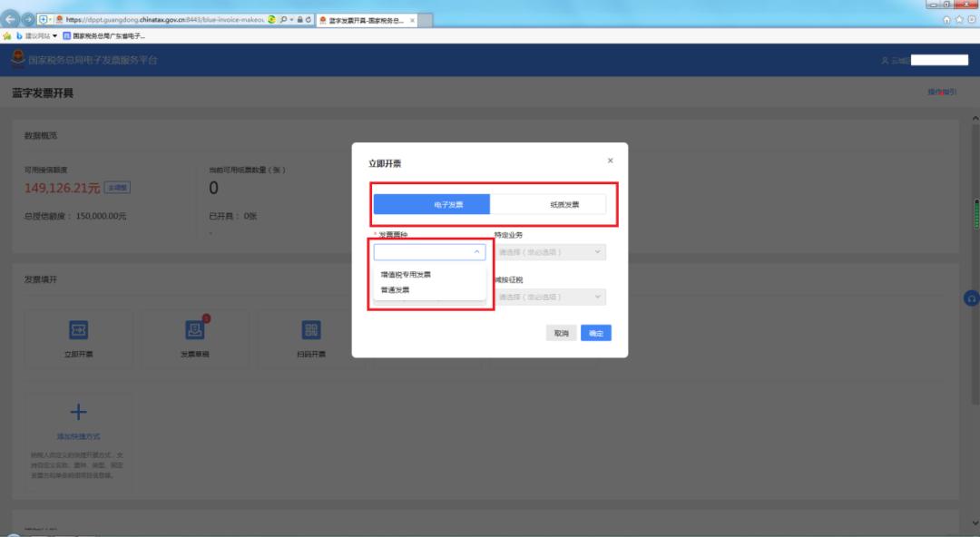Click the browser tools gear icon
This screenshot has width=980, height=537.
point(972,20)
